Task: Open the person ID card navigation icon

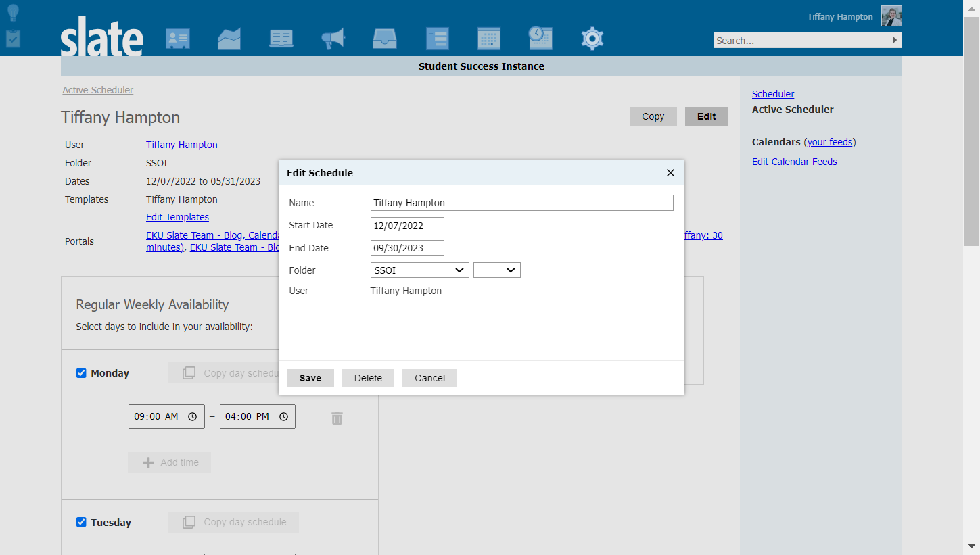Action: point(178,39)
